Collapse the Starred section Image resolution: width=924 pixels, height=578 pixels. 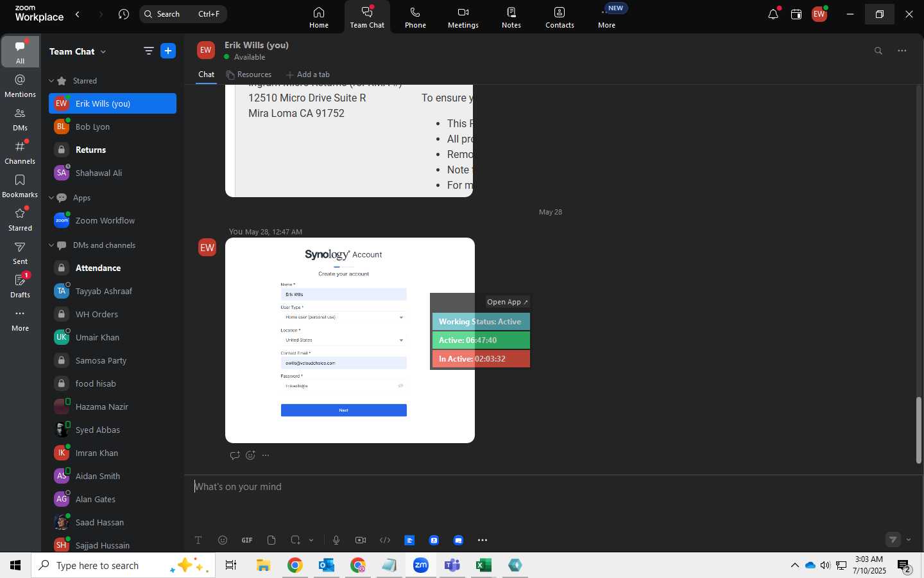pyautogui.click(x=51, y=81)
